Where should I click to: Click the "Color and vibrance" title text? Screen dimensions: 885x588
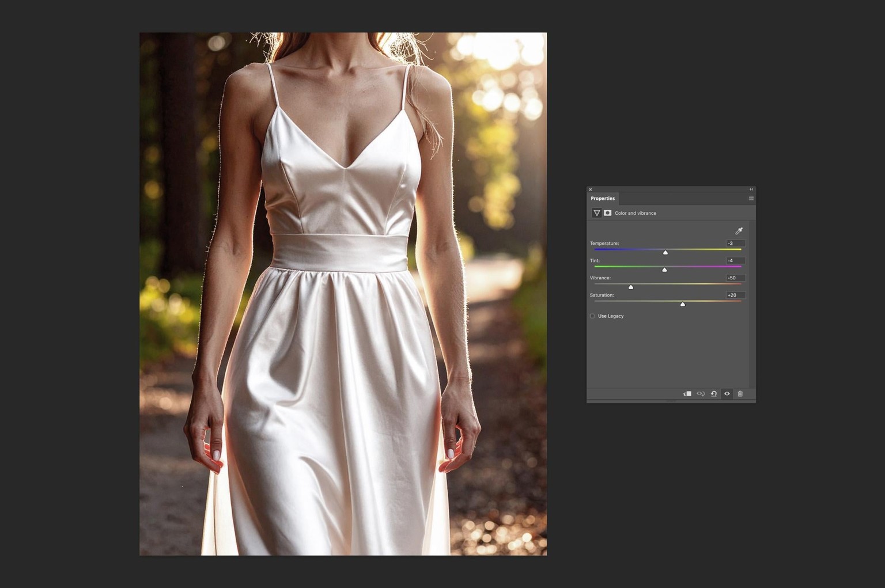click(x=636, y=213)
